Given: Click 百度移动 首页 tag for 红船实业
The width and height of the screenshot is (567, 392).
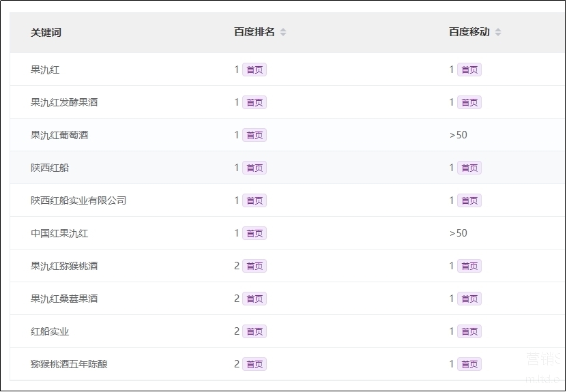Looking at the screenshot, I should (469, 331).
